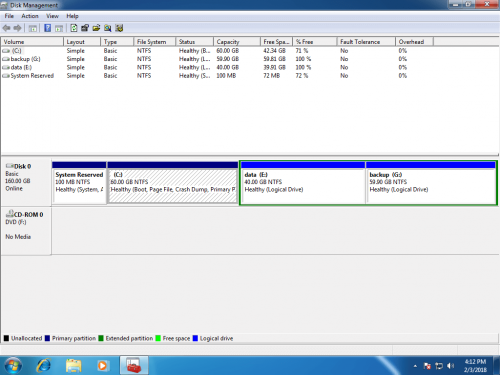Click the No Media text under CD-ROM 0
Viewport: 500px width, 375px height.
tap(18, 237)
